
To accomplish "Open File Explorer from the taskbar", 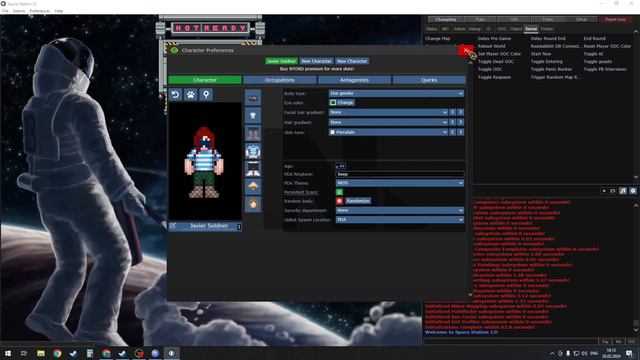I will [41, 353].
